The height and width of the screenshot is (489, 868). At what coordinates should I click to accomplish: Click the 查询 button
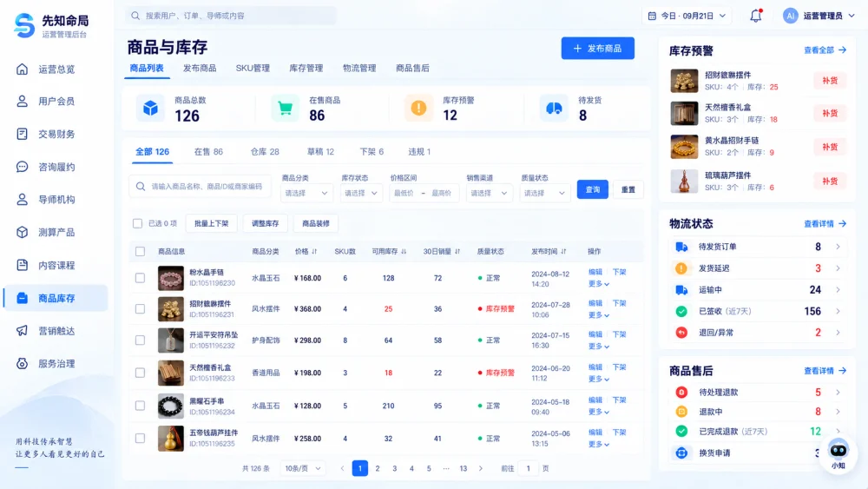tap(593, 189)
